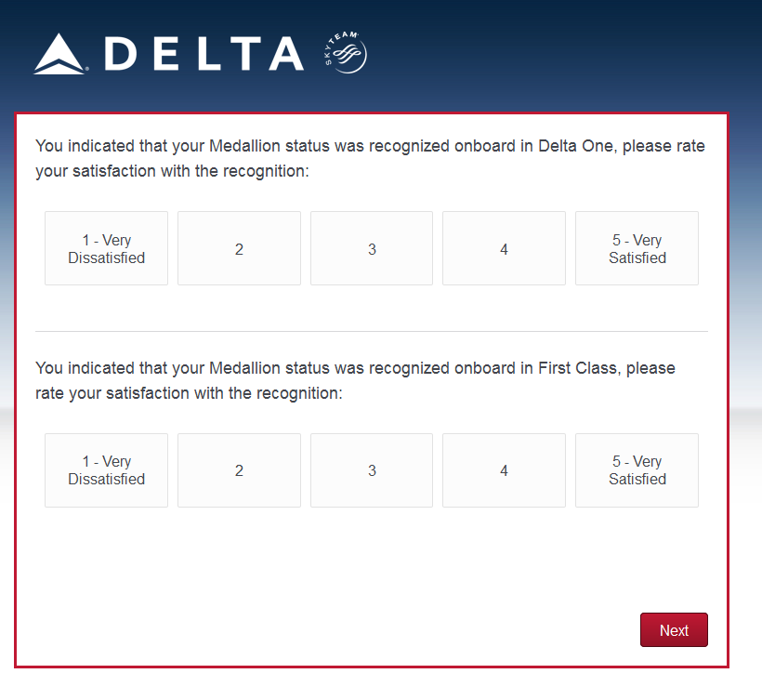762x700 pixels.
Task: Pick rating 4 for Delta One recognition
Action: (504, 248)
